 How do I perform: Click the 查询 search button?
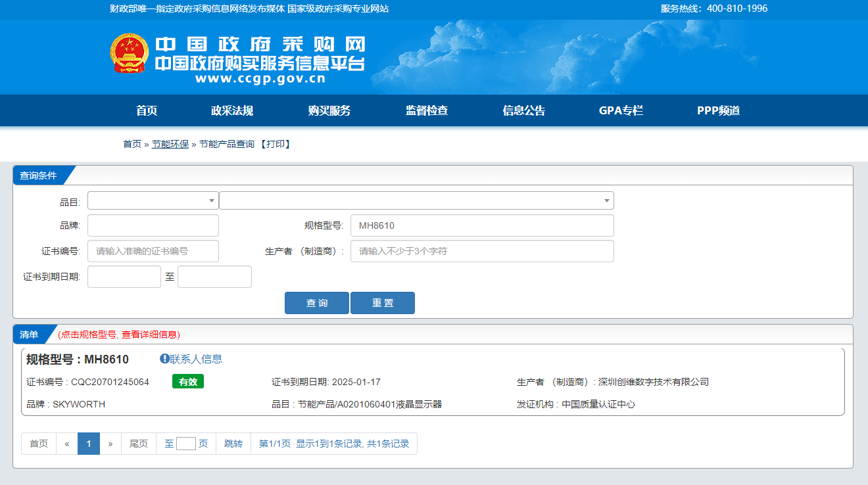(316, 302)
